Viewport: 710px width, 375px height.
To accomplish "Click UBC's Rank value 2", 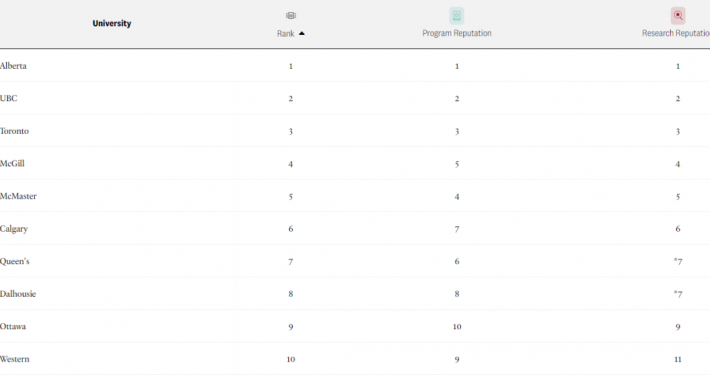I will coord(291,99).
